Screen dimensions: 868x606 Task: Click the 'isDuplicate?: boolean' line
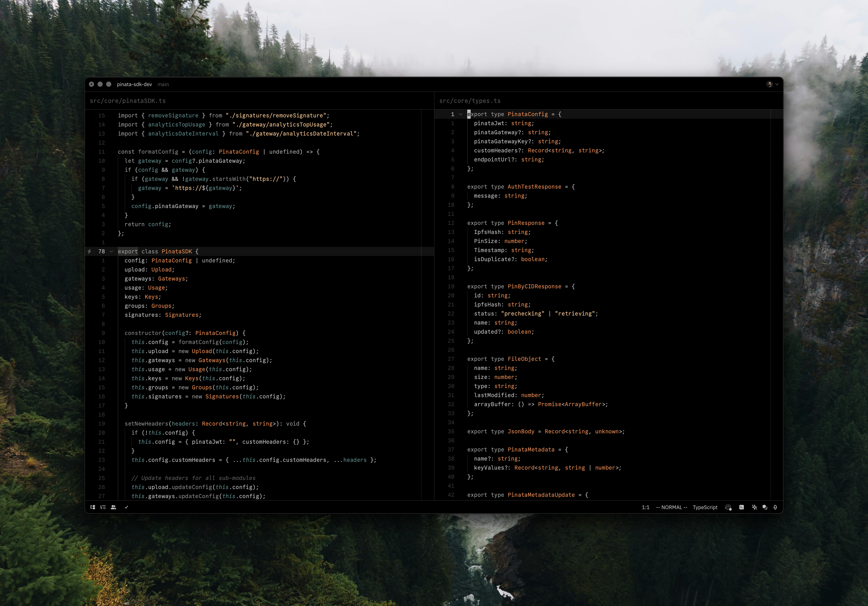(x=511, y=259)
